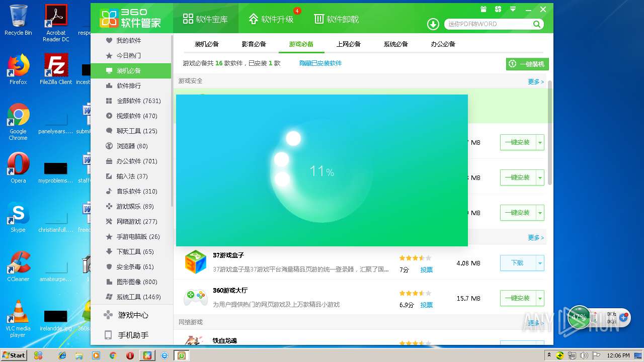
Task: Click the 47% floating memory ball
Action: click(x=579, y=317)
